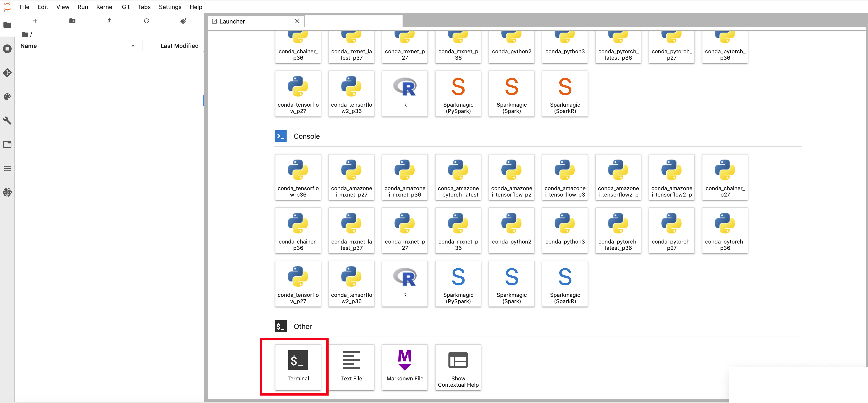The height and width of the screenshot is (403, 868).
Task: Click the new folder toolbar icon
Action: pyautogui.click(x=72, y=21)
